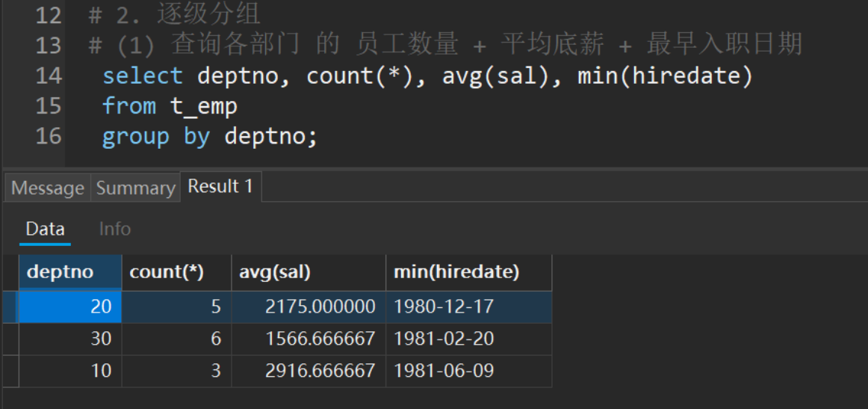Click the min(hiredate) column header
The image size is (868, 409).
click(x=469, y=272)
